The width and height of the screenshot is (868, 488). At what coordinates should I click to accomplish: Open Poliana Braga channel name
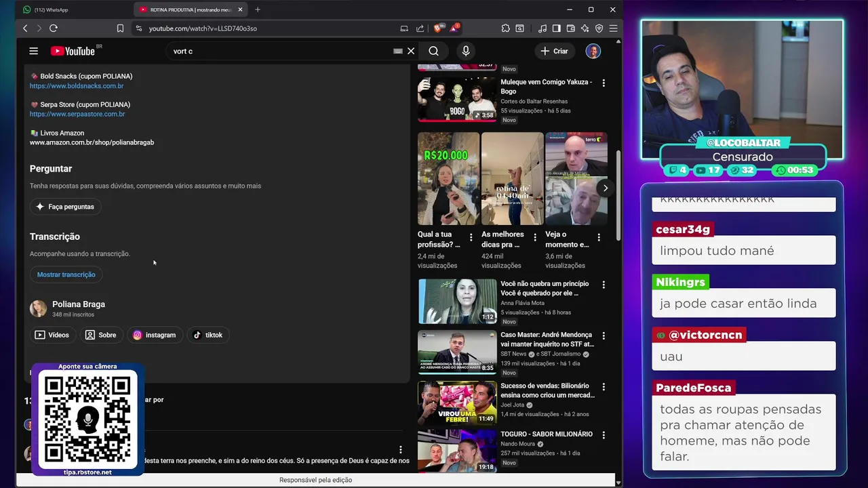[x=79, y=304]
